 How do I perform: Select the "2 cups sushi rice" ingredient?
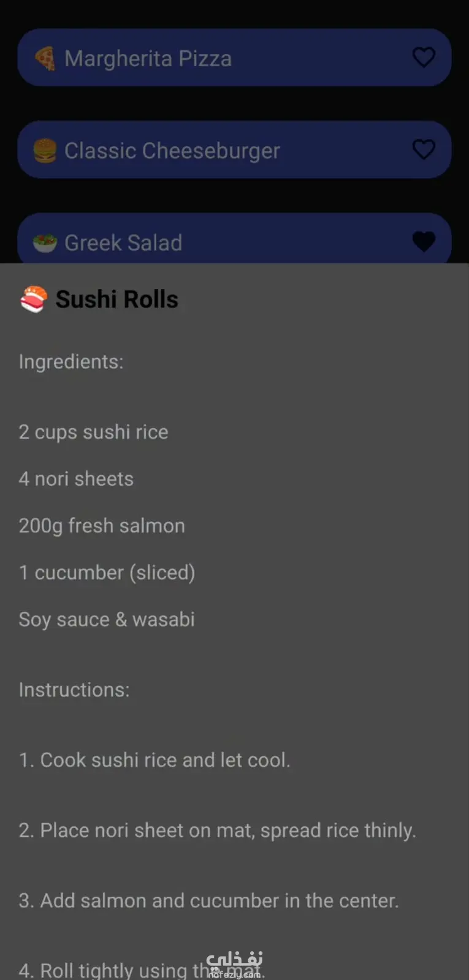pyautogui.click(x=93, y=432)
